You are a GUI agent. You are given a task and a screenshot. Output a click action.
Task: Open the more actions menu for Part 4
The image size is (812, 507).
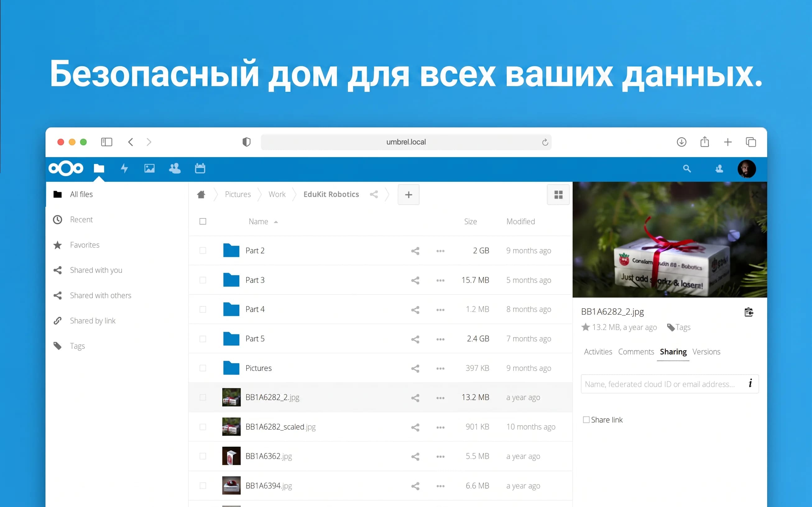tap(441, 310)
